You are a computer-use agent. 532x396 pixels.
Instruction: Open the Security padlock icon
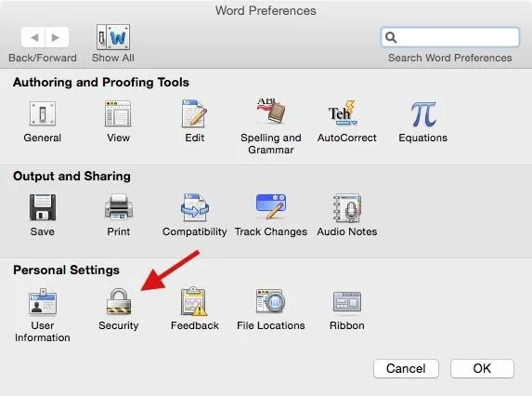pyautogui.click(x=119, y=301)
